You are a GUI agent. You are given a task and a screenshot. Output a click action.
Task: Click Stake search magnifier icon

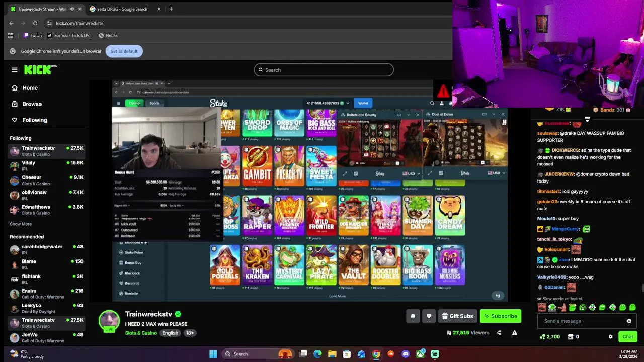coord(432,103)
